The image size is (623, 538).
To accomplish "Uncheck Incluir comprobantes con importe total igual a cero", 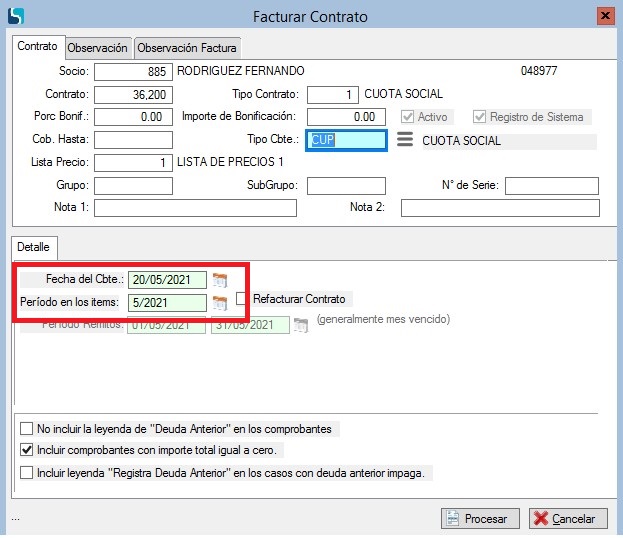I will [x=27, y=451].
